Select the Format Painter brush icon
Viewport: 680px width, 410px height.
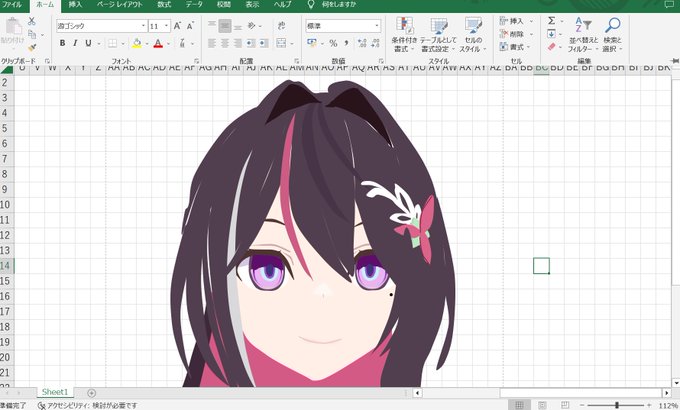(x=32, y=47)
